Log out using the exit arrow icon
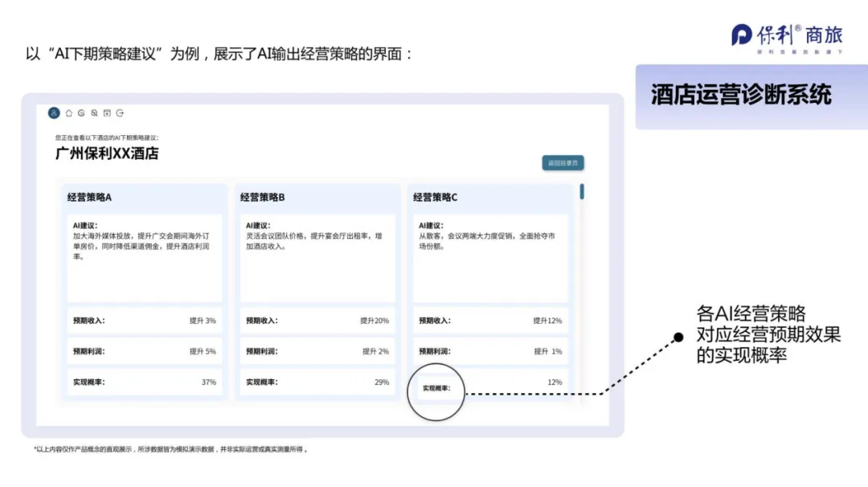 click(120, 113)
